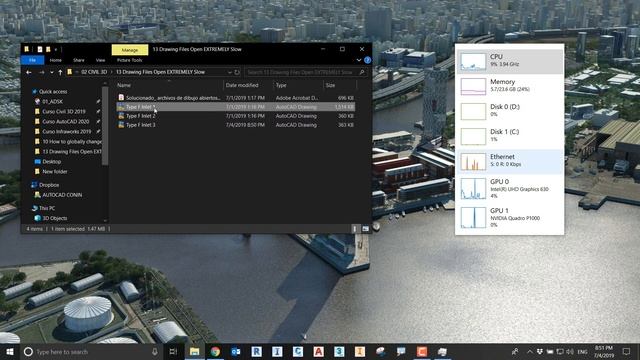Select Disk 1 (C:) performance item
The height and width of the screenshot is (360, 640).
[x=509, y=136]
